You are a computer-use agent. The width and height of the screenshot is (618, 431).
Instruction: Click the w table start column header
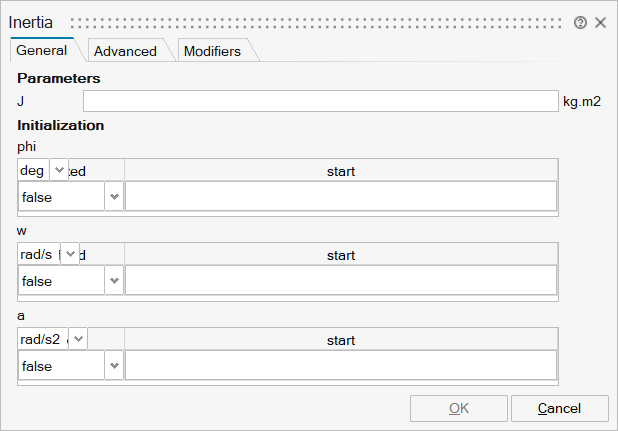click(341, 255)
